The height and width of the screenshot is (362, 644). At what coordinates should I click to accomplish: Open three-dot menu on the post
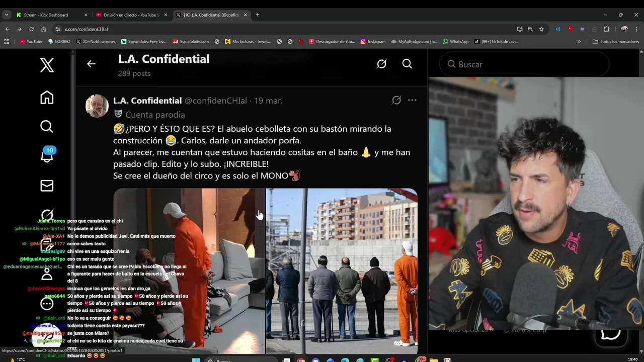pyautogui.click(x=412, y=100)
